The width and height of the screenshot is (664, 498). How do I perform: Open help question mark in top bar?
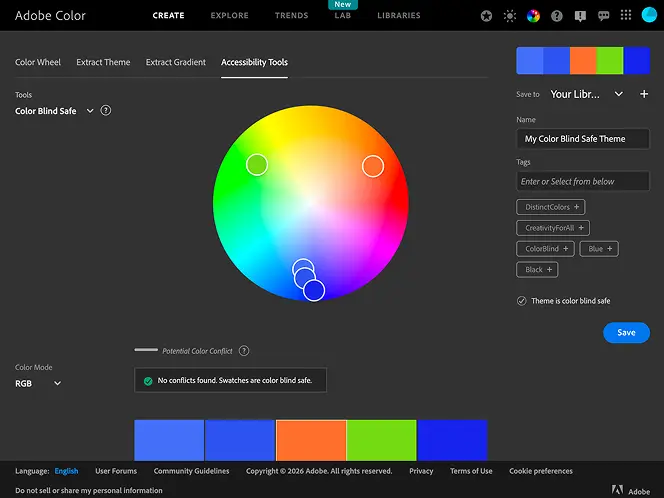557,16
